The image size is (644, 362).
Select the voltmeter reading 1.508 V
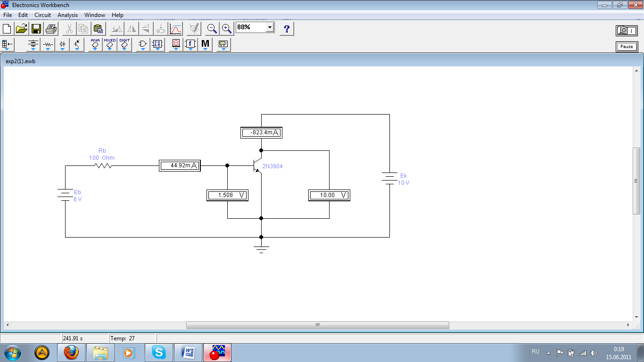coord(227,195)
